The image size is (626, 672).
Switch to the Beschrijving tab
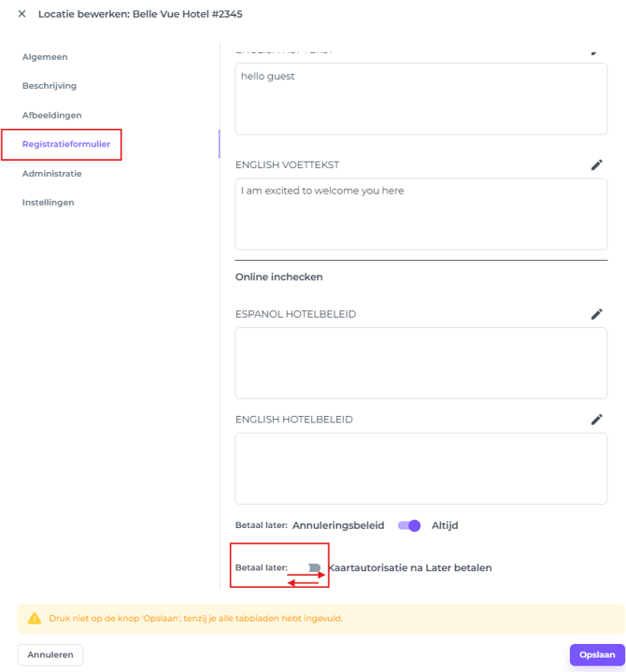coord(50,86)
